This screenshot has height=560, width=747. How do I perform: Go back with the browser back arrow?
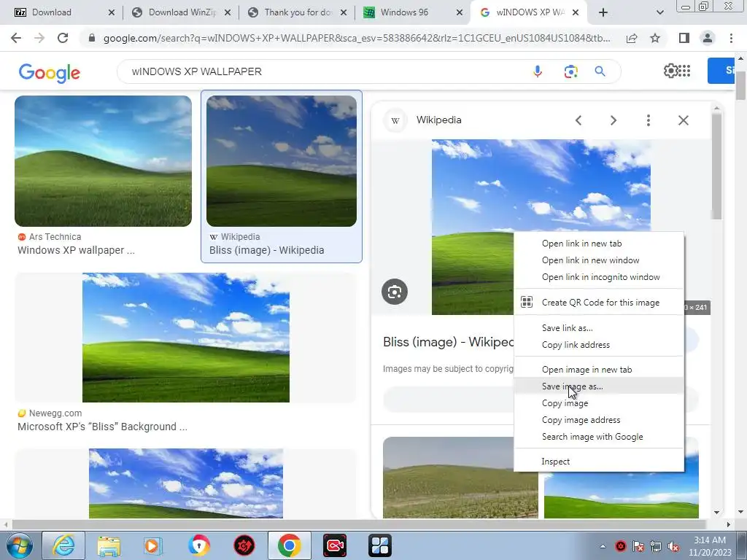click(16, 38)
